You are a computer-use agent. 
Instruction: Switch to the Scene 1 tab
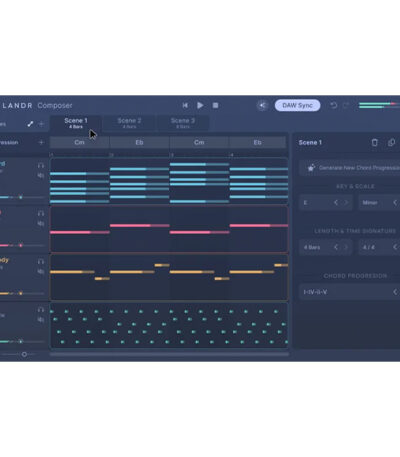click(76, 123)
